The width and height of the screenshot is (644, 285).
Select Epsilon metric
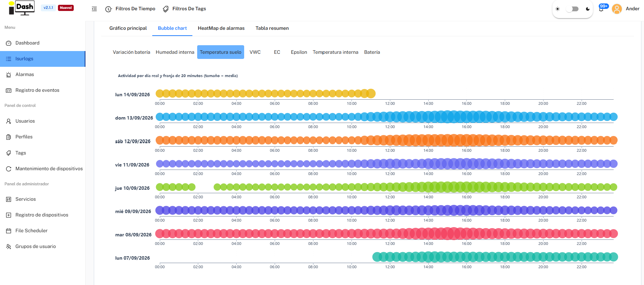coord(299,52)
